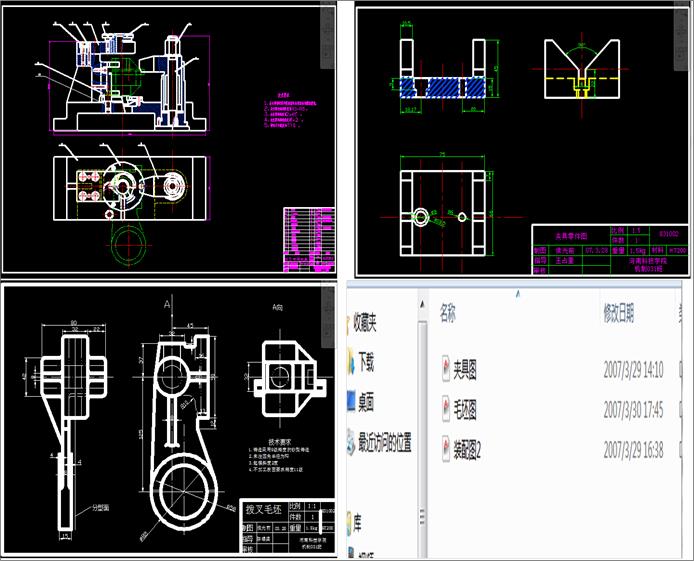This screenshot has width=694, height=561.
Task: Click the 技术要求 notes in blank drawing
Action: tap(281, 457)
